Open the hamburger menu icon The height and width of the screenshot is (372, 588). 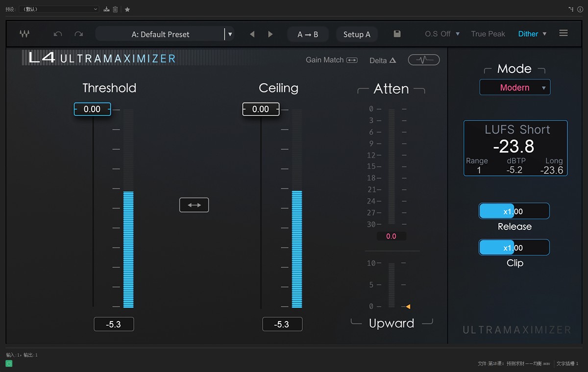pyautogui.click(x=563, y=33)
